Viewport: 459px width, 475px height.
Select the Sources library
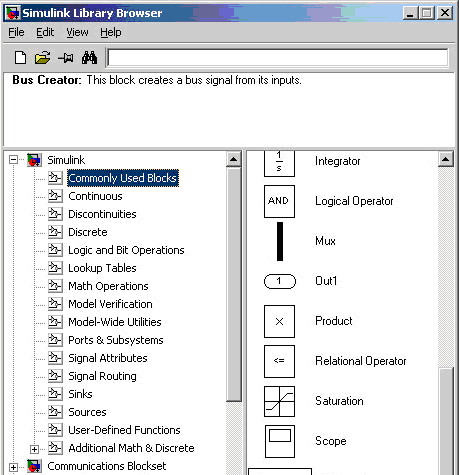[87, 412]
